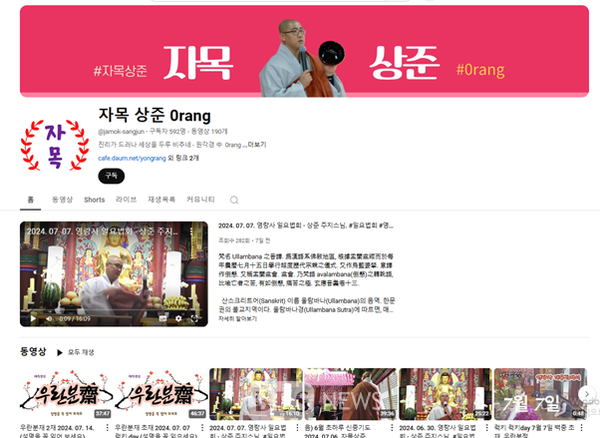Click the video title 2024. 06. 30. 영랑사 일요법
Viewport: 600px width, 438px height.
(438, 431)
